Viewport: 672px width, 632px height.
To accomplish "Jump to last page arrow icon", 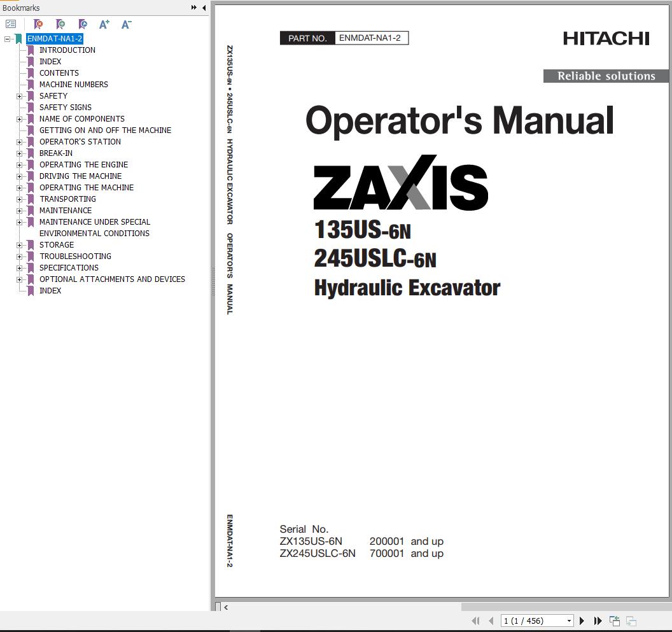I will pyautogui.click(x=598, y=621).
